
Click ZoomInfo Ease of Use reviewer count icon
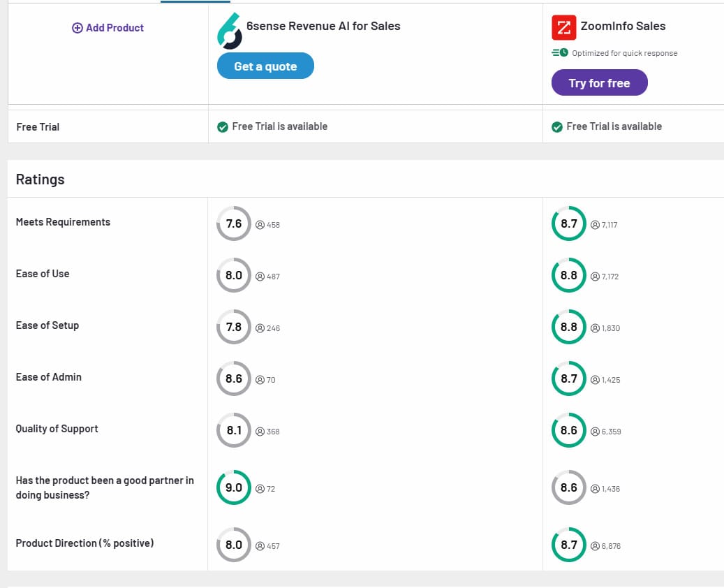(x=595, y=277)
